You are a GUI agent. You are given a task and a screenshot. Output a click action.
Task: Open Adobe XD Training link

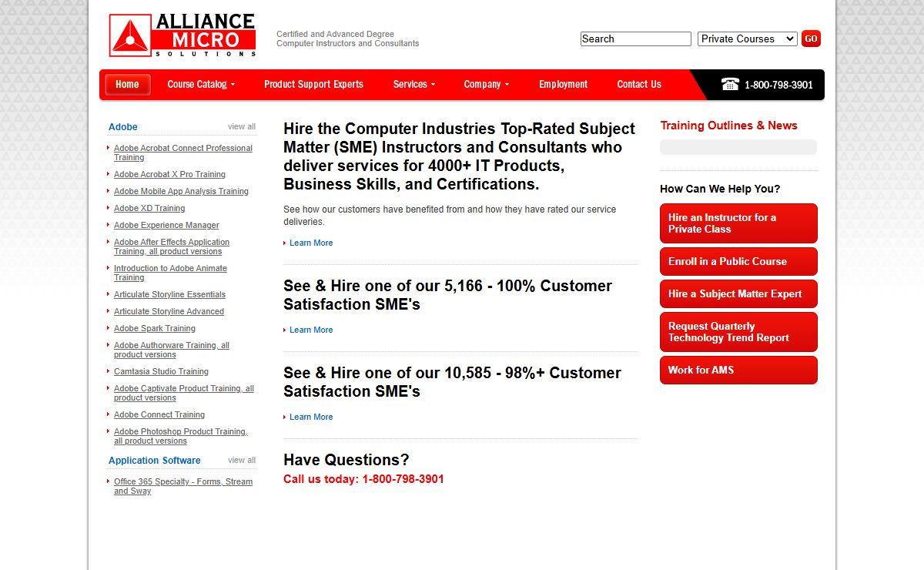[149, 208]
